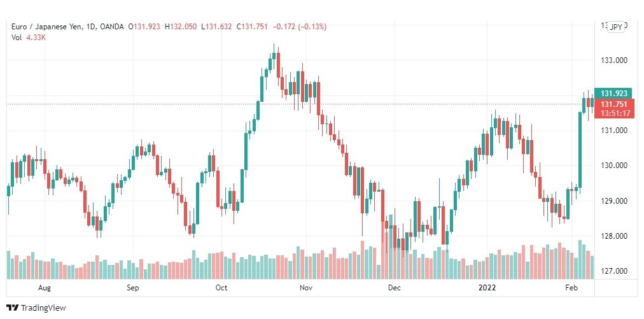This screenshot has height=319, width=644.
Task: Select the Vol 4.33K indicator label
Action: (29, 37)
